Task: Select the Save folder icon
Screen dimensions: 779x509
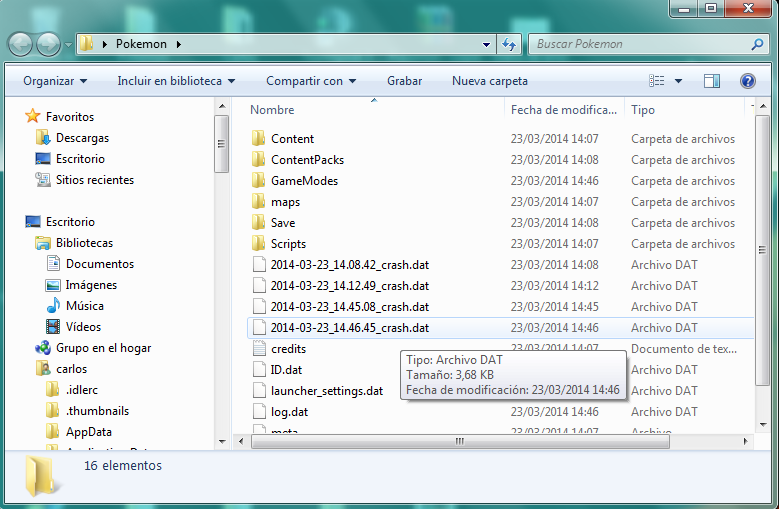Action: [x=258, y=222]
